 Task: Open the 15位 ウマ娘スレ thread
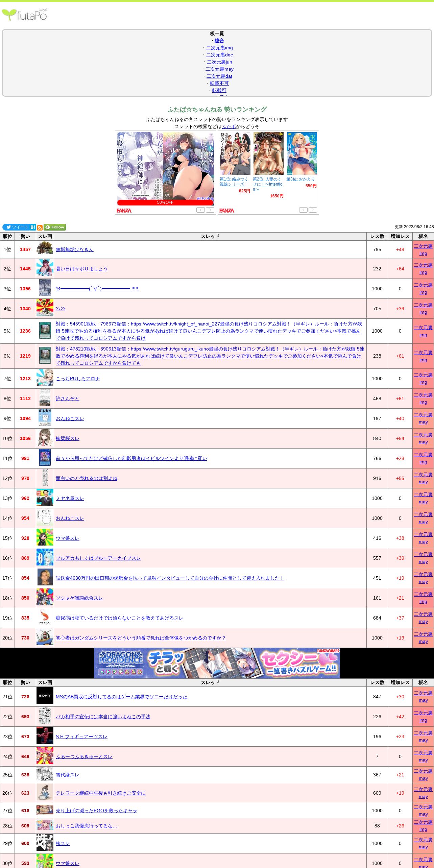(x=68, y=538)
